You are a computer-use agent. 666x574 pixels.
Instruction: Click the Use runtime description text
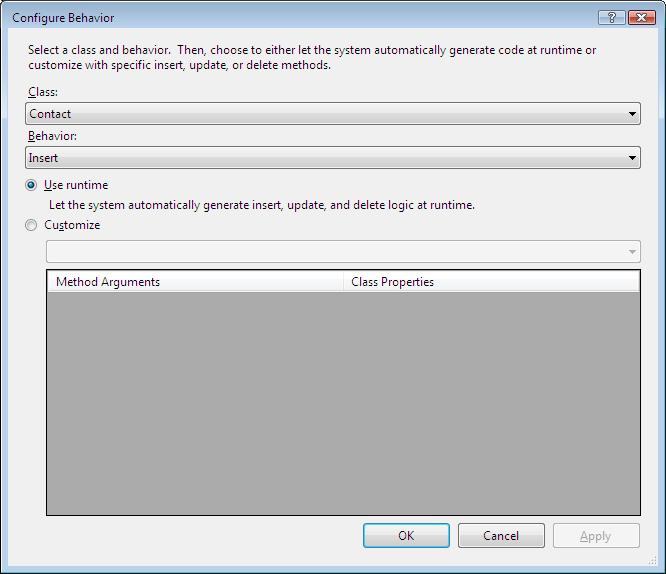pos(261,205)
